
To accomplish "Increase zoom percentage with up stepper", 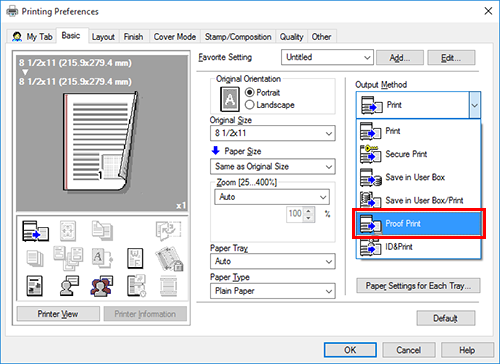I will coord(309,210).
